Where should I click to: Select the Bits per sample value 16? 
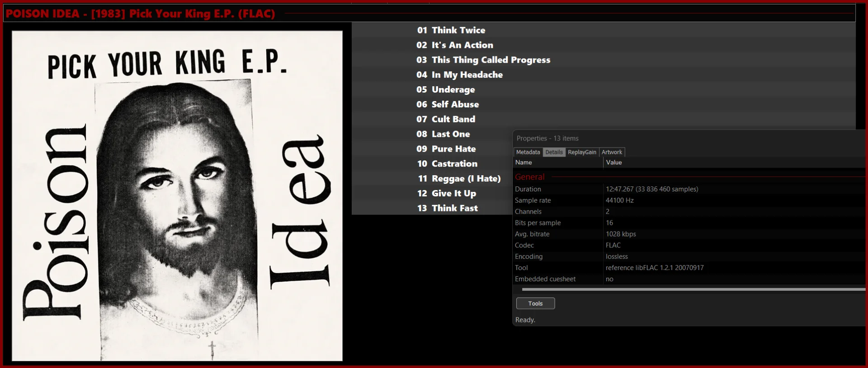point(609,223)
